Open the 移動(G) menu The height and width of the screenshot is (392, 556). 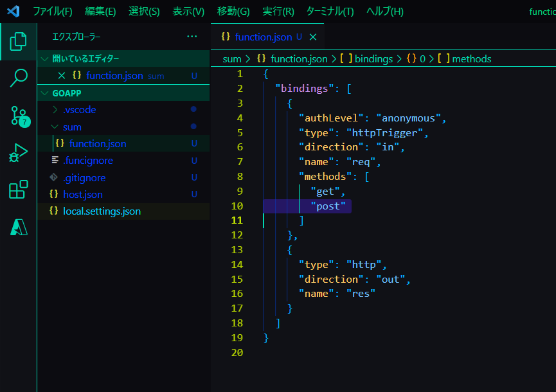pyautogui.click(x=233, y=12)
